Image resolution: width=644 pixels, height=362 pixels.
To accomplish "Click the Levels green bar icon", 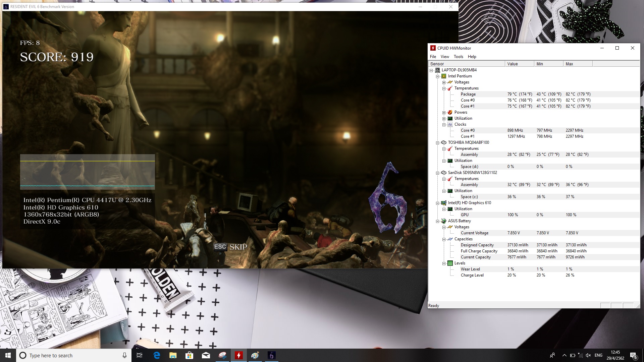I will 450,263.
